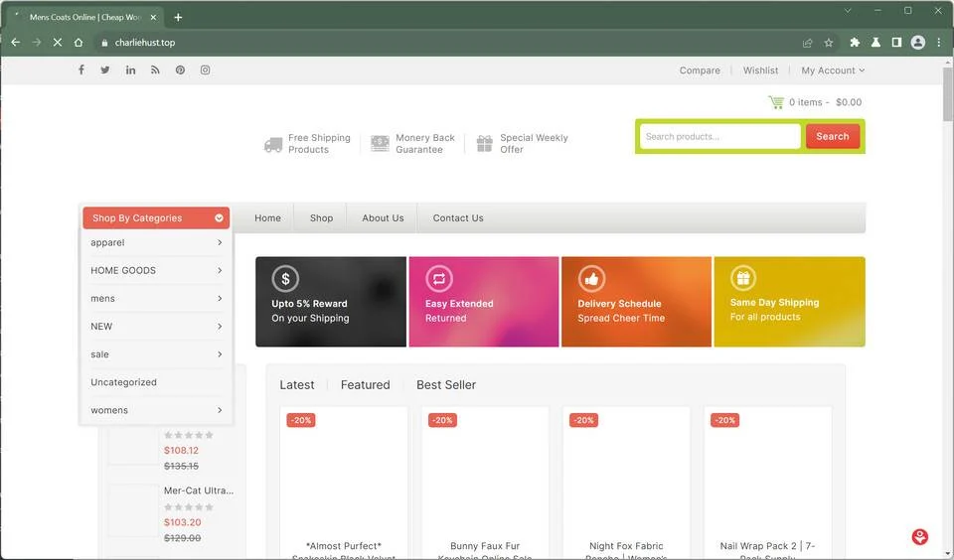
Task: Open the Compare link
Action: point(700,70)
